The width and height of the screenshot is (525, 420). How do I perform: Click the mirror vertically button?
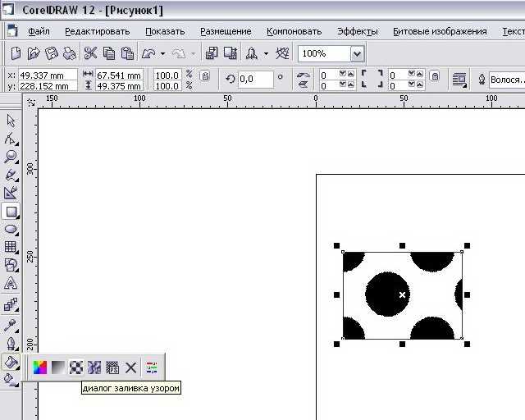pos(303,84)
